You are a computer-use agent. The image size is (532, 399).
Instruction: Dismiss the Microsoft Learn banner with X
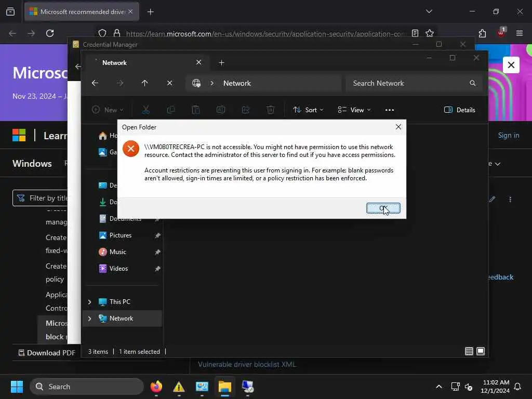click(511, 65)
